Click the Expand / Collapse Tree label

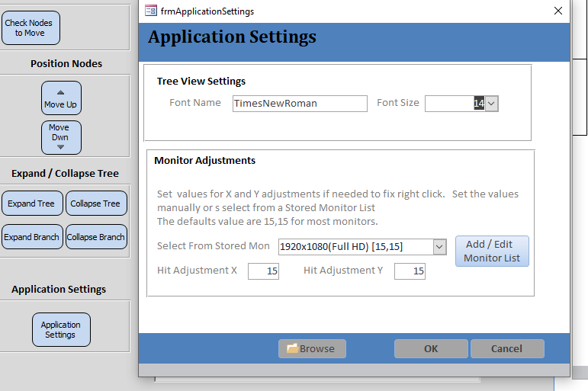[65, 173]
